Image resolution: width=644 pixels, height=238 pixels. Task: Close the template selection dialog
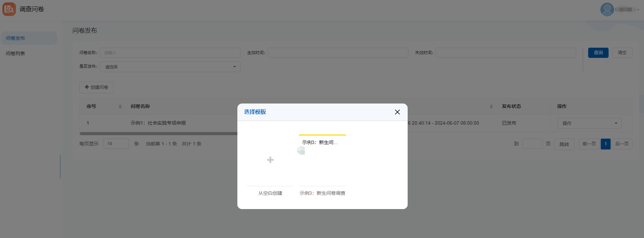(397, 112)
